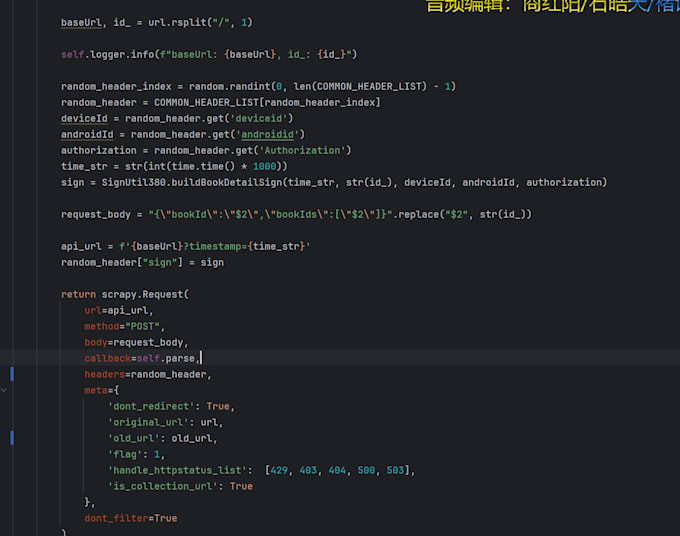Click random.randint in random_header_index line
Image resolution: width=680 pixels, height=536 pixels.
(229, 87)
